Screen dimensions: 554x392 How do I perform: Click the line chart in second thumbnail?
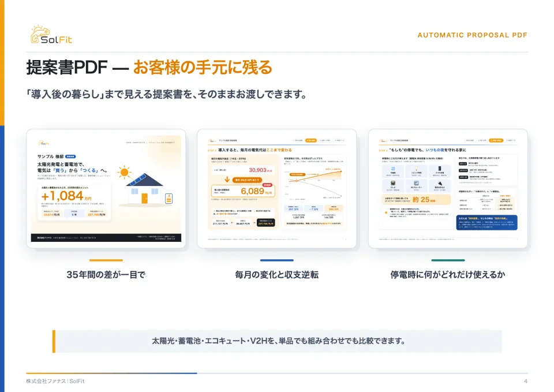click(x=313, y=183)
